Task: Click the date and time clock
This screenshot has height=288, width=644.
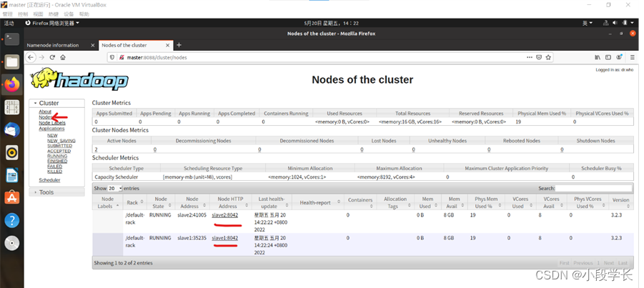Action: coord(332,23)
